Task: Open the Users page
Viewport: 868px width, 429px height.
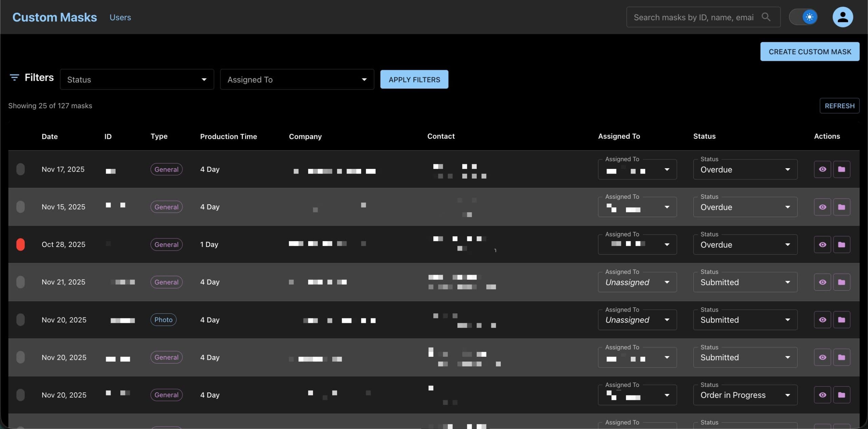Action: (x=120, y=17)
